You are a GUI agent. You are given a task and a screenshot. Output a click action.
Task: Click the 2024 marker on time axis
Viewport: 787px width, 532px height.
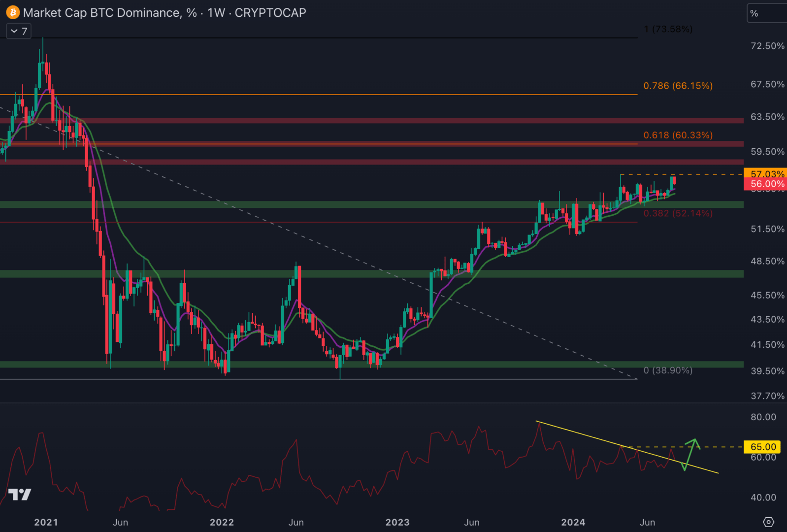(573, 522)
